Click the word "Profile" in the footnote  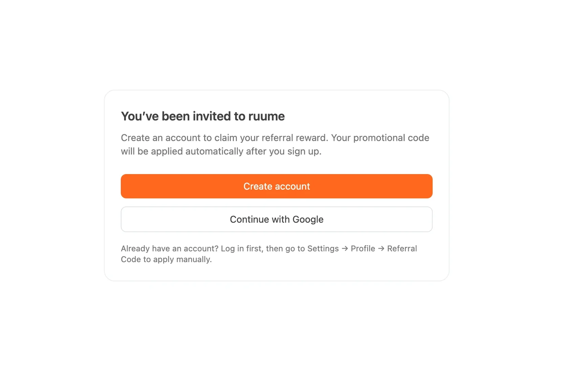click(363, 249)
